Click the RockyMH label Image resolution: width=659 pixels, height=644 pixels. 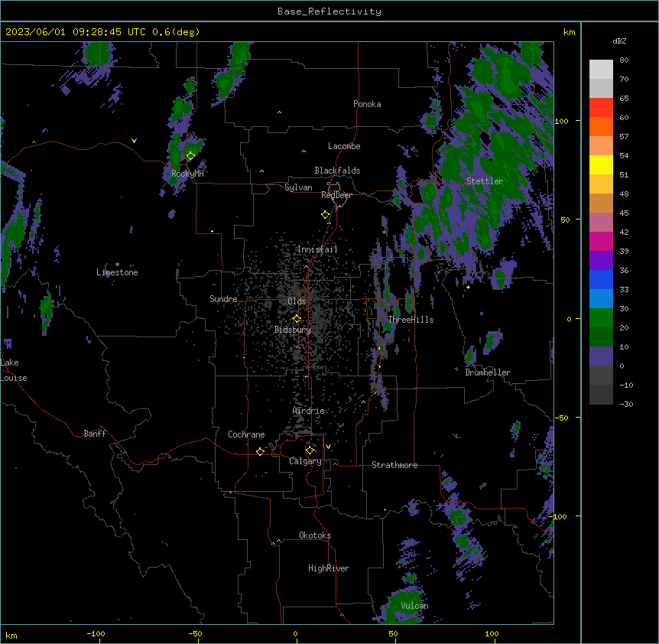(187, 173)
